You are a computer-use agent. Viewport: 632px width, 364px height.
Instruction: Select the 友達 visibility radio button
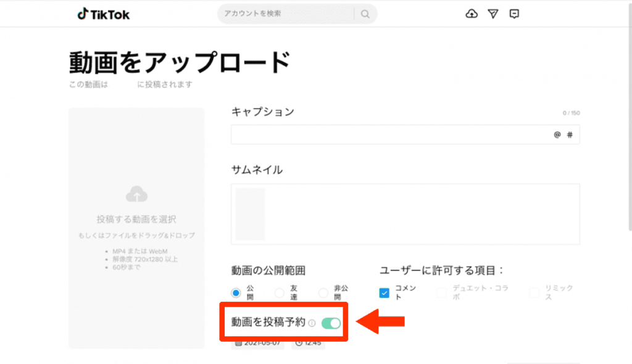coord(280,292)
